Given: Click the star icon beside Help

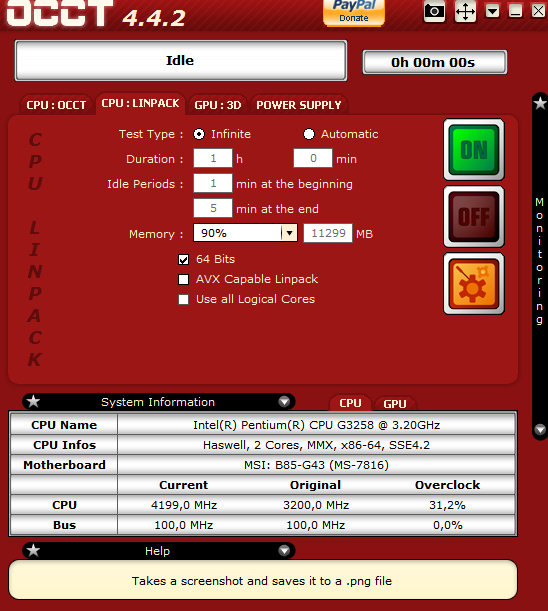Looking at the screenshot, I should (34, 550).
